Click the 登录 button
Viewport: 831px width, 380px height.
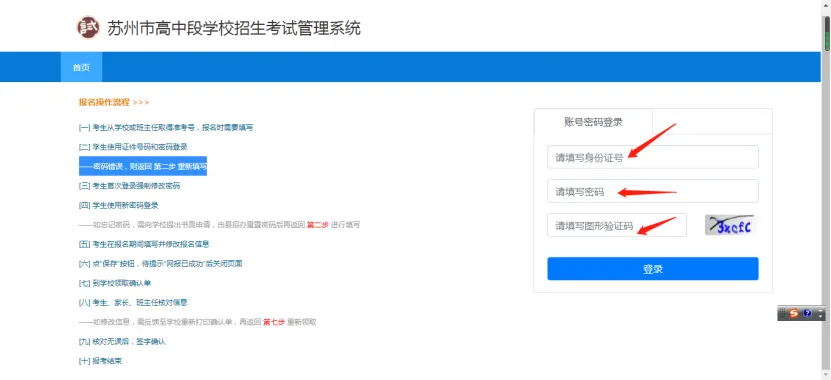pos(652,269)
